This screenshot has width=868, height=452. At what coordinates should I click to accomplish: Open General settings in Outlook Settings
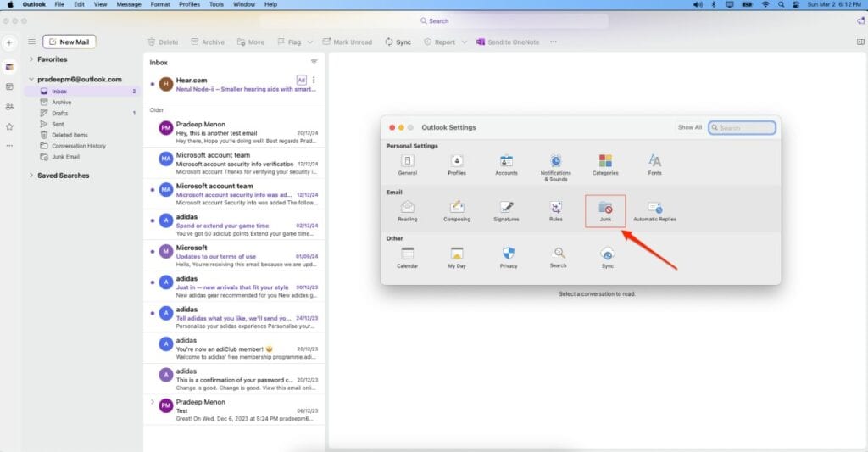pyautogui.click(x=408, y=165)
